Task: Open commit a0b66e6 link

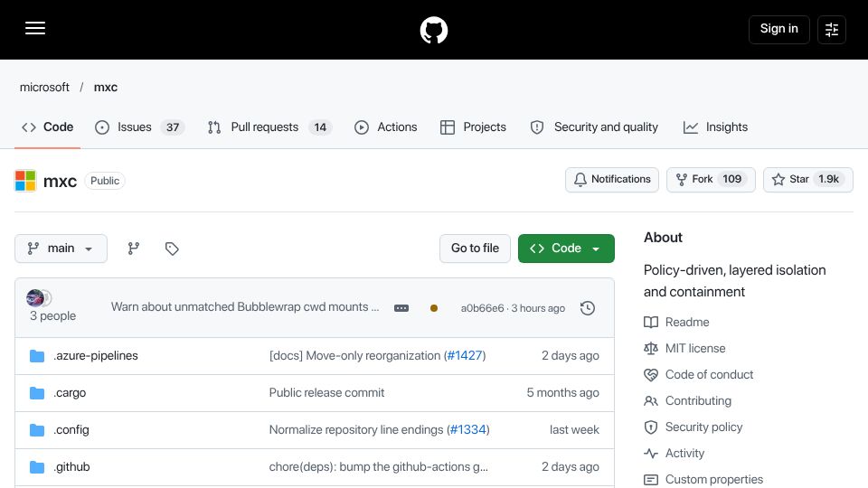Action: tap(482, 308)
